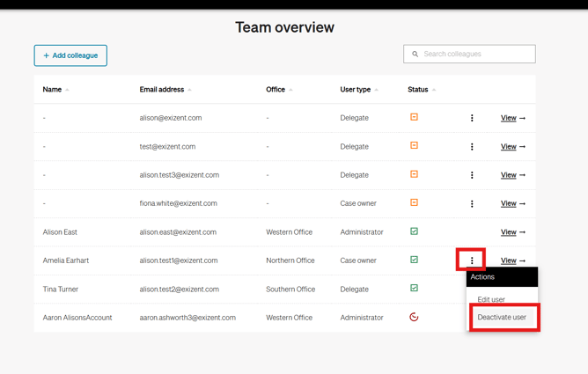This screenshot has height=374, width=588.
Task: Open View link for Amelia Earhart
Action: coord(513,260)
